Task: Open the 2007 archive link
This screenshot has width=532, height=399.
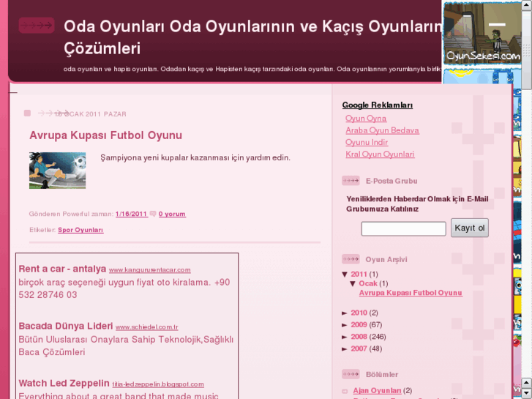Action: [x=359, y=348]
